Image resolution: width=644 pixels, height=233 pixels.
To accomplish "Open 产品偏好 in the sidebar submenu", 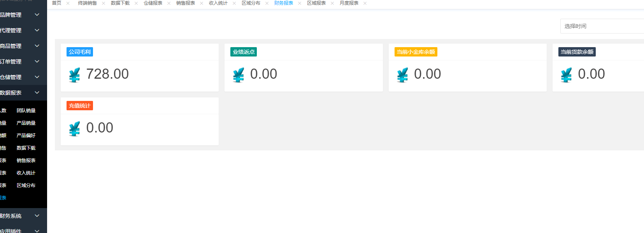I will (26, 136).
